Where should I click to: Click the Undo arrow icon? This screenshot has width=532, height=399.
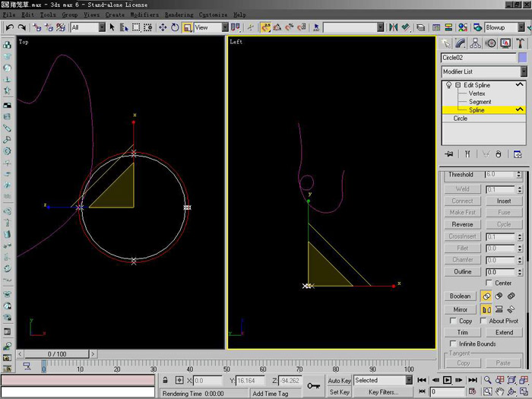click(9, 27)
